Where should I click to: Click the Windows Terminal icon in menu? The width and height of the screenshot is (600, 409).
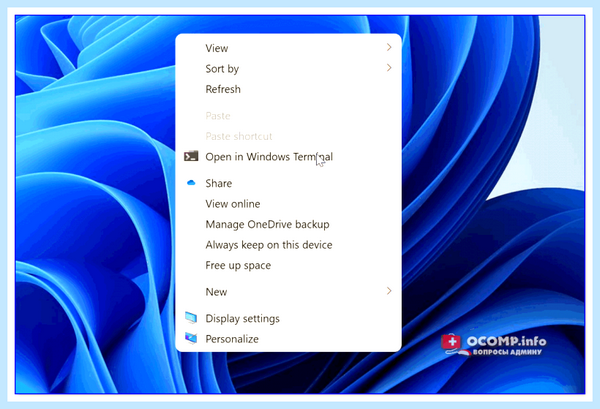[191, 156]
